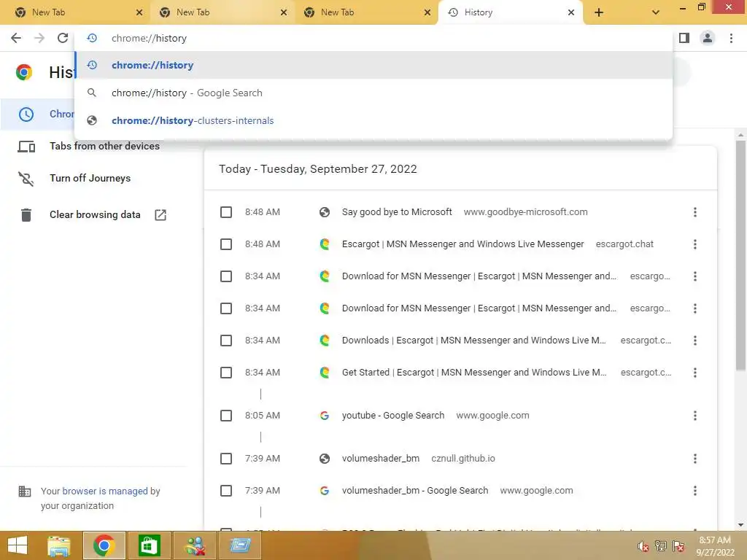
Task: Check the Downloads | Escargot entry
Action: pos(226,341)
